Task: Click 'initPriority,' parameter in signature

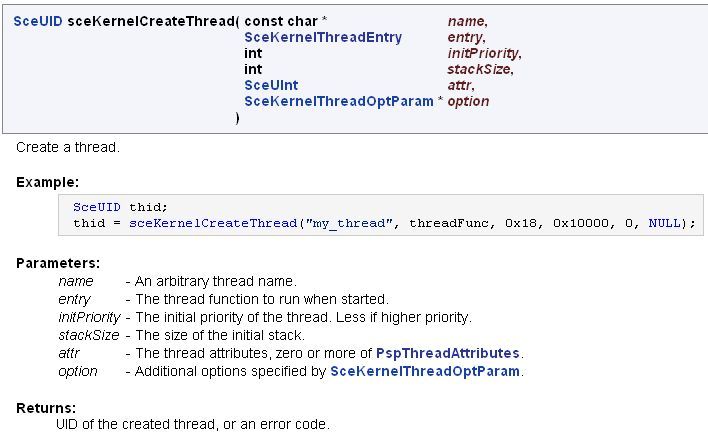Action: (484, 53)
